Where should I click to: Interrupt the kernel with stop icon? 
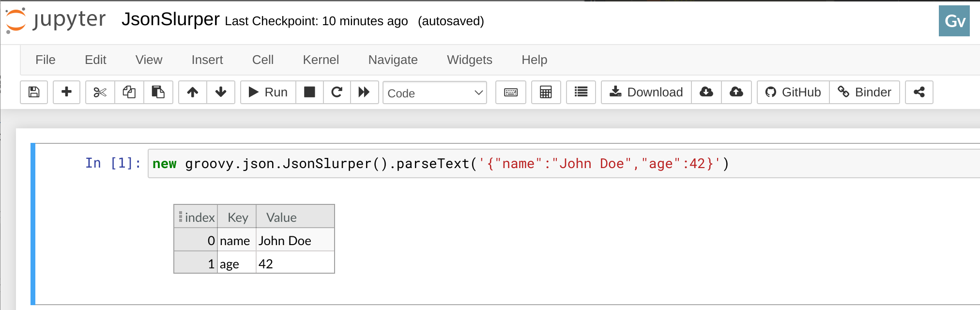coord(309,92)
